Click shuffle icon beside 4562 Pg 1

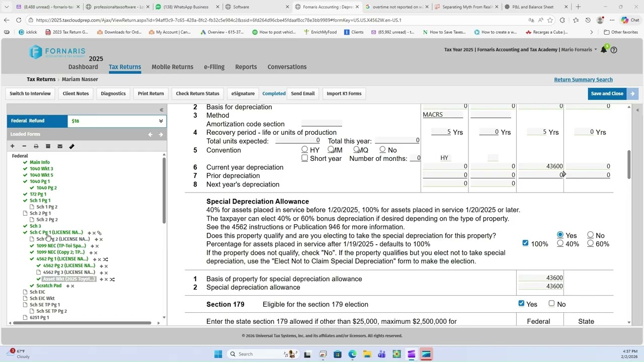pyautogui.click(x=105, y=259)
